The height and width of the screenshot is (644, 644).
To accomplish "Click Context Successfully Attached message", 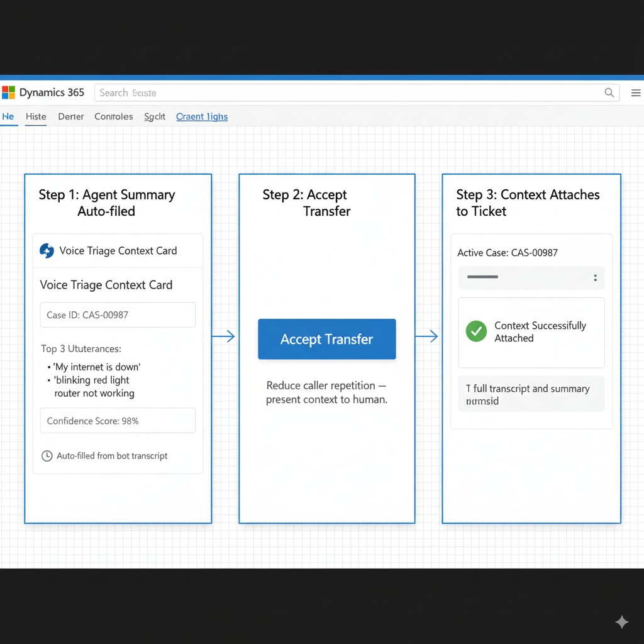I will tap(540, 332).
